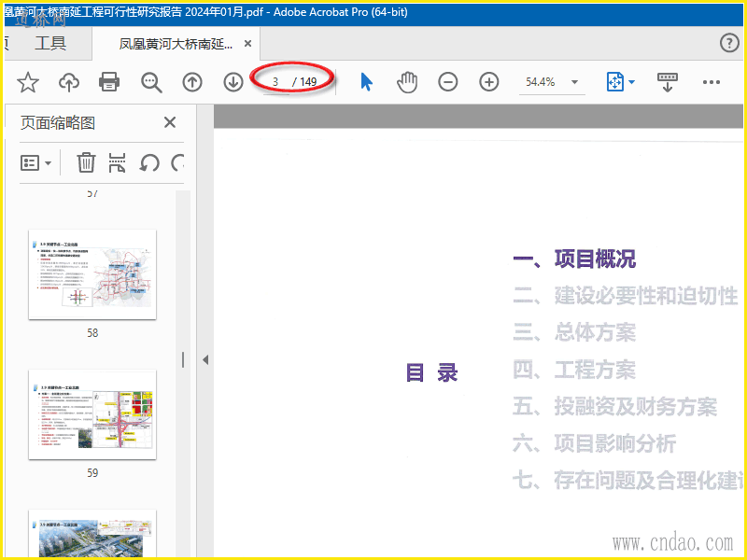Zoom out with the minus button
Screen dimensions: 747x560
pos(448,82)
